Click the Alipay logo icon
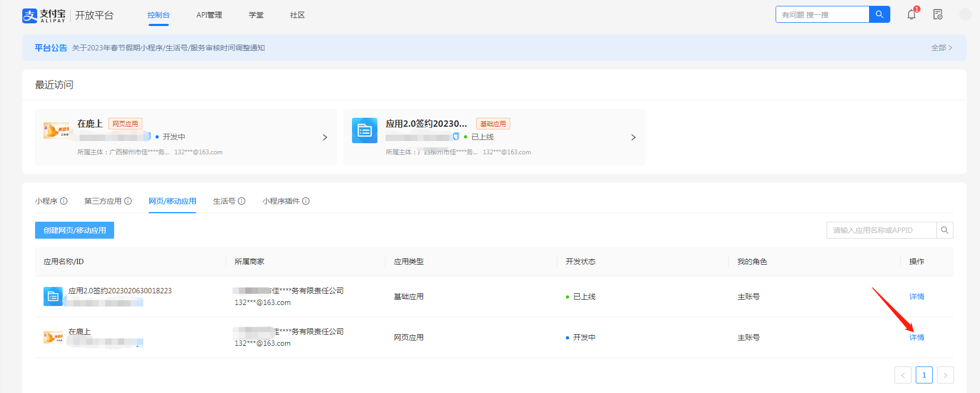The height and width of the screenshot is (393, 980). point(30,15)
